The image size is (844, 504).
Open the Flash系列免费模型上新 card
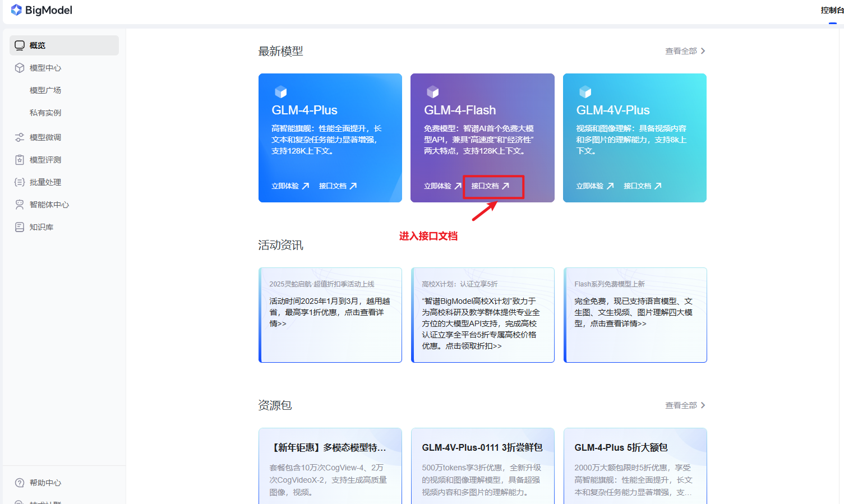[x=635, y=315]
